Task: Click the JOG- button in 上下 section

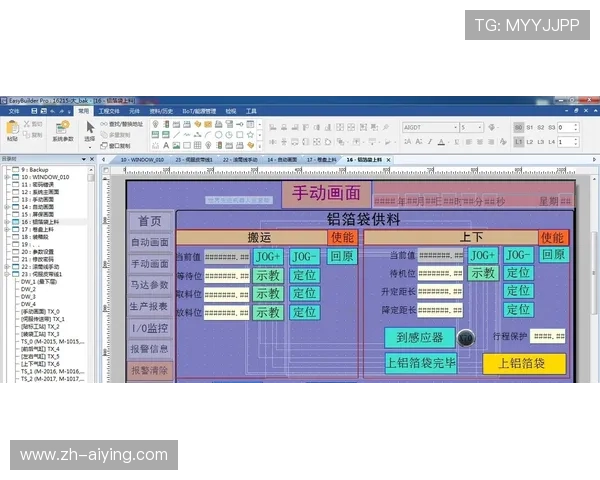Action: (518, 255)
